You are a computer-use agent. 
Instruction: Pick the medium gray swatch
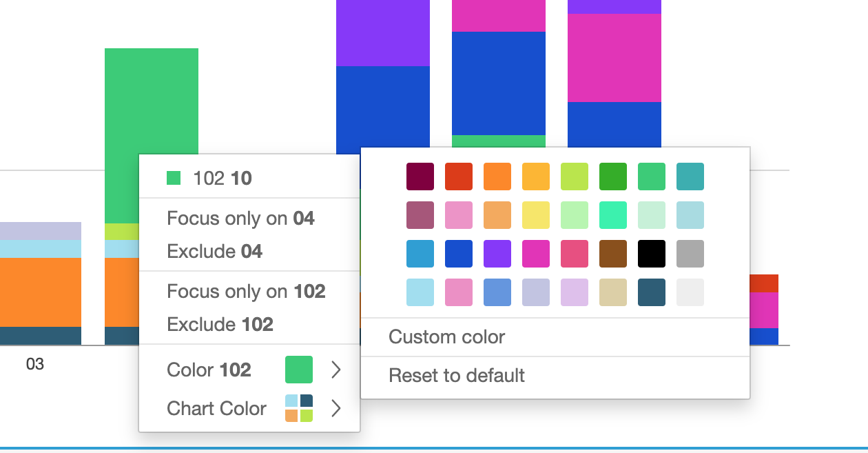pyautogui.click(x=690, y=254)
